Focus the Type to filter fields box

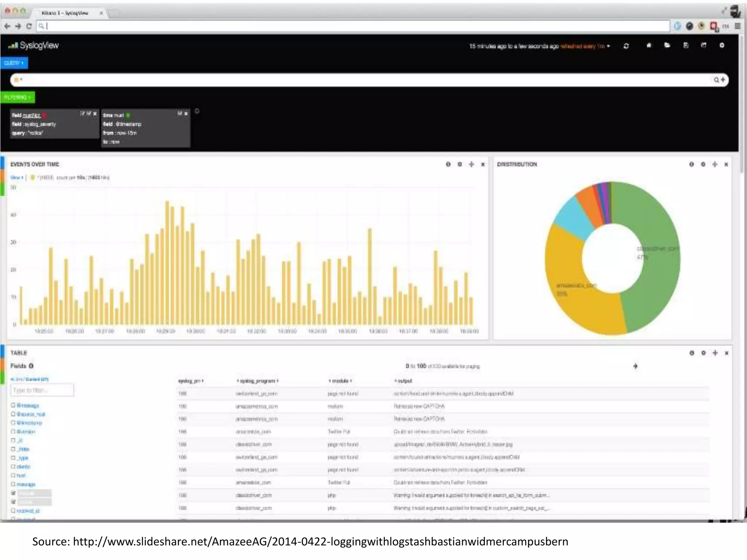click(x=42, y=390)
